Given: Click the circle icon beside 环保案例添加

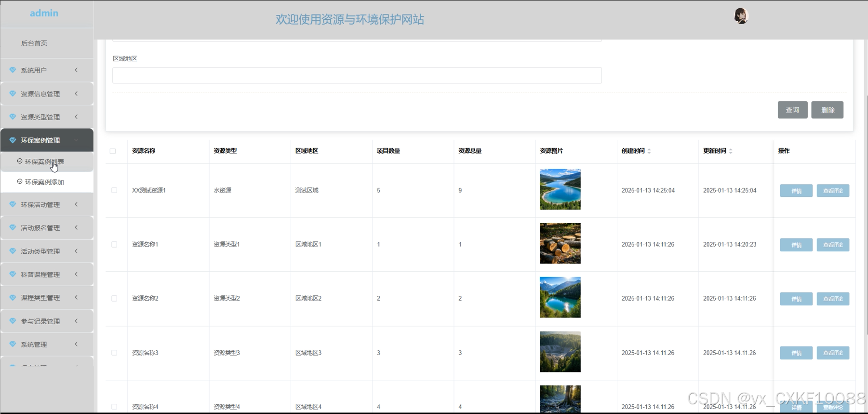Looking at the screenshot, I should (x=20, y=181).
